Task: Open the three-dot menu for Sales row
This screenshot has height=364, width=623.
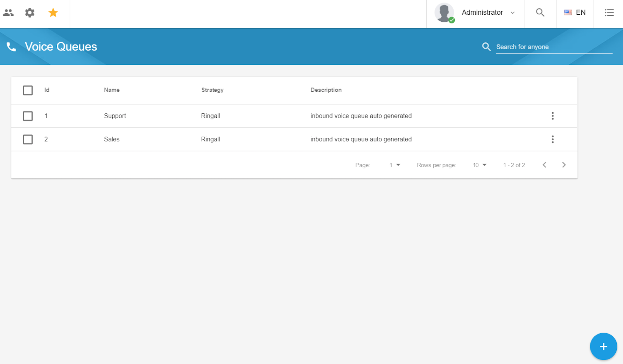Action: [553, 139]
